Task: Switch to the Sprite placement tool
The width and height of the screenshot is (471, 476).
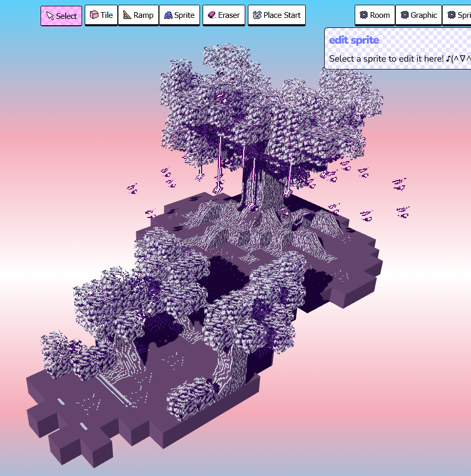Action: (179, 15)
